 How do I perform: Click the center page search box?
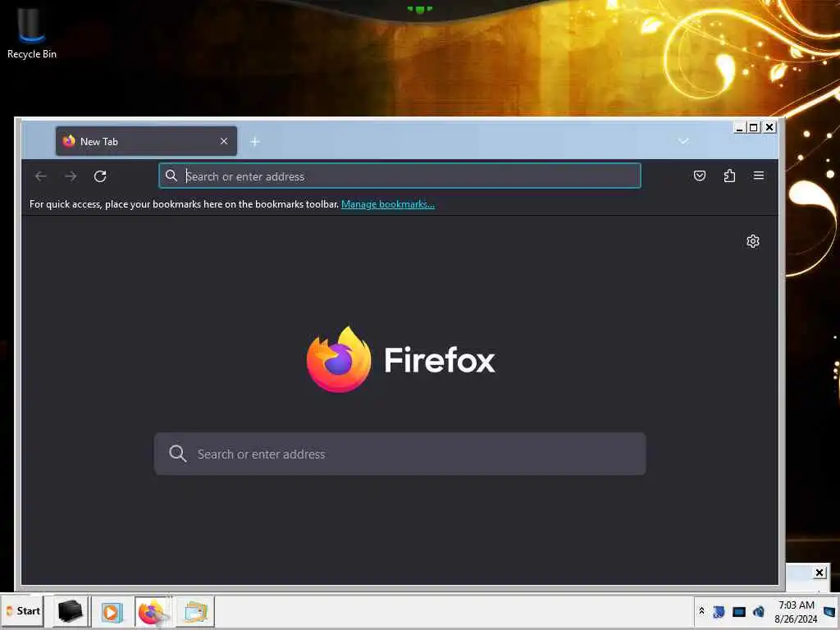(399, 454)
